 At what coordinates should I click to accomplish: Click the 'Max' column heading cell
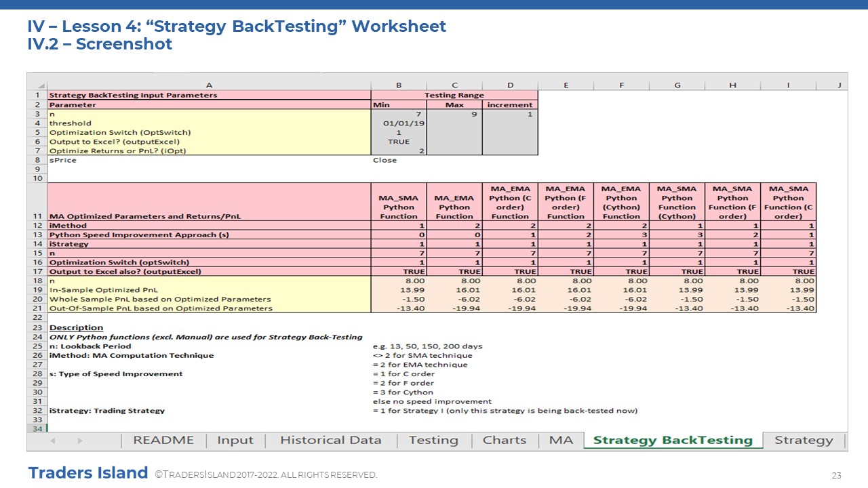click(454, 105)
